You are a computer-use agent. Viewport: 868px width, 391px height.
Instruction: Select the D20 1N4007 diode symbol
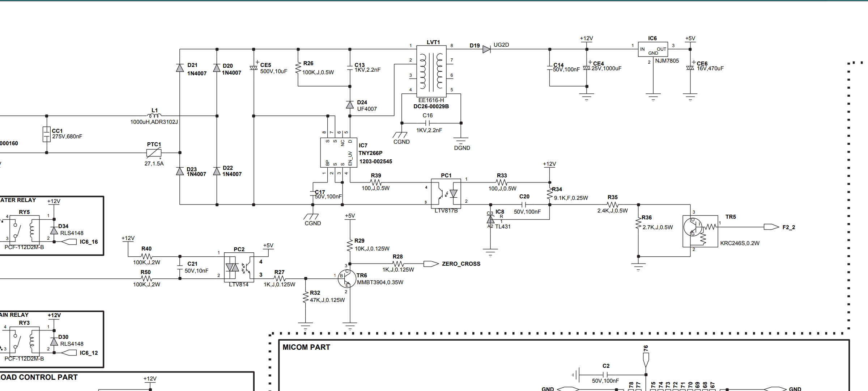217,68
